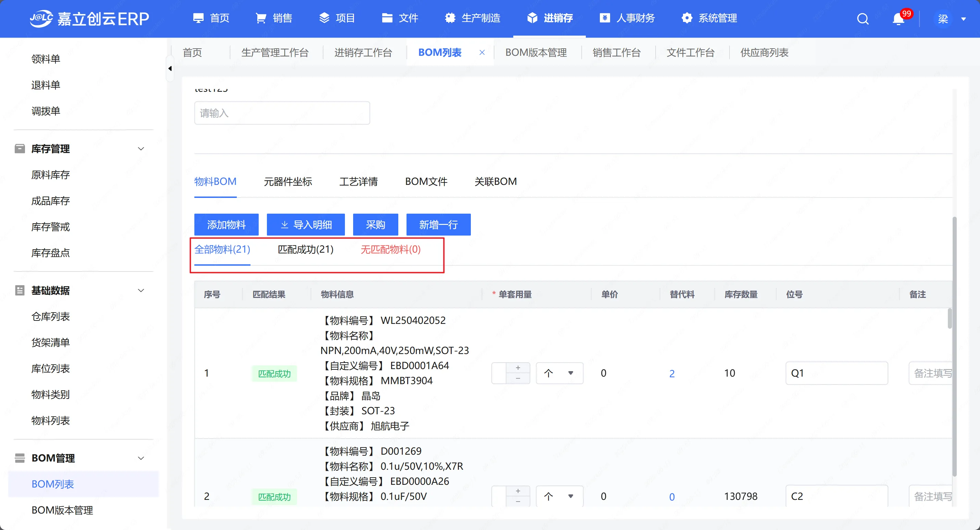
Task: Click the 位号 input field containing Q1
Action: click(836, 373)
